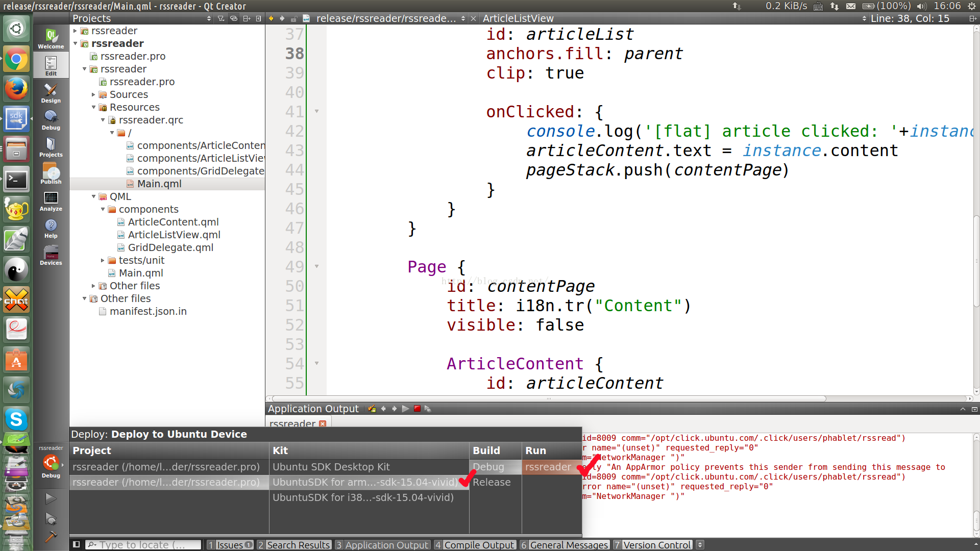Fold Page block at line 49
Viewport: 980px width, 551px height.
[316, 266]
